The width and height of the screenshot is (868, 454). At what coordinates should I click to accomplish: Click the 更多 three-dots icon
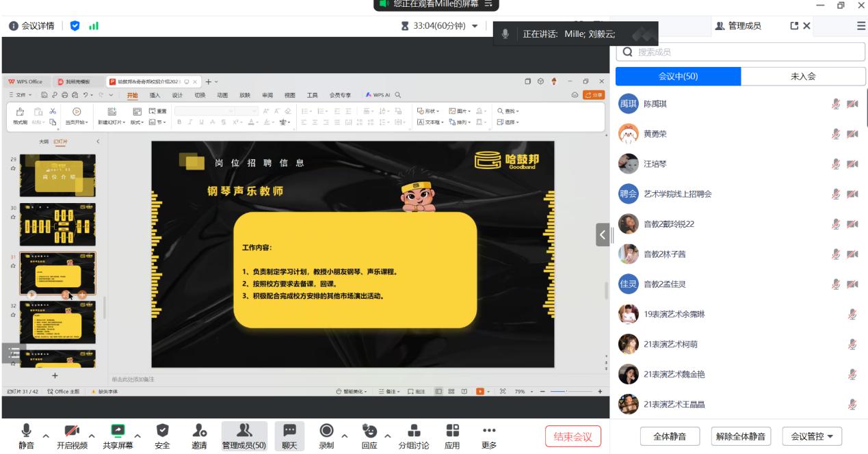[488, 430]
